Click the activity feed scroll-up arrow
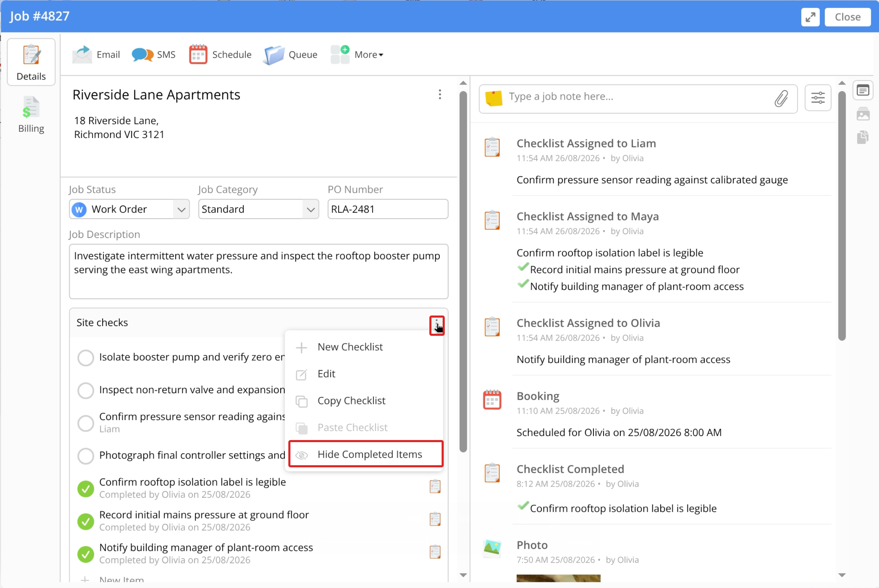 [842, 83]
